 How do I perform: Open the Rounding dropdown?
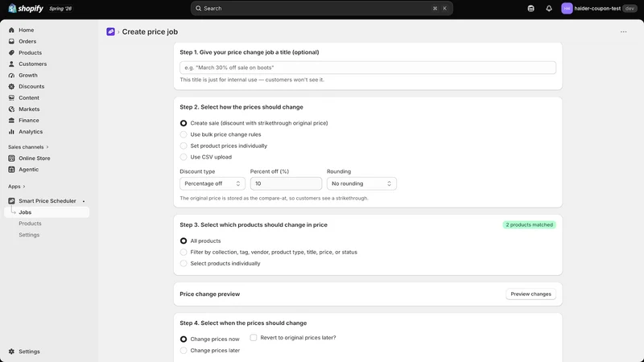[361, 183]
